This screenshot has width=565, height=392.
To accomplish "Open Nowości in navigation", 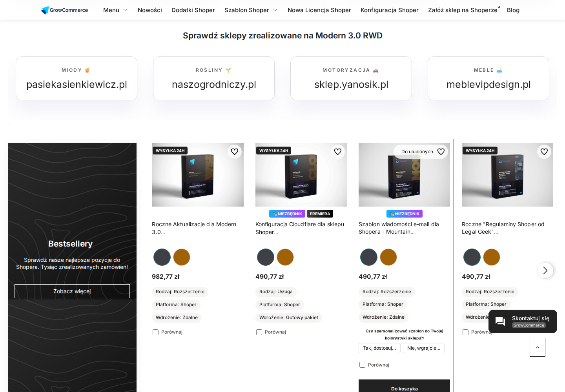I will point(150,10).
